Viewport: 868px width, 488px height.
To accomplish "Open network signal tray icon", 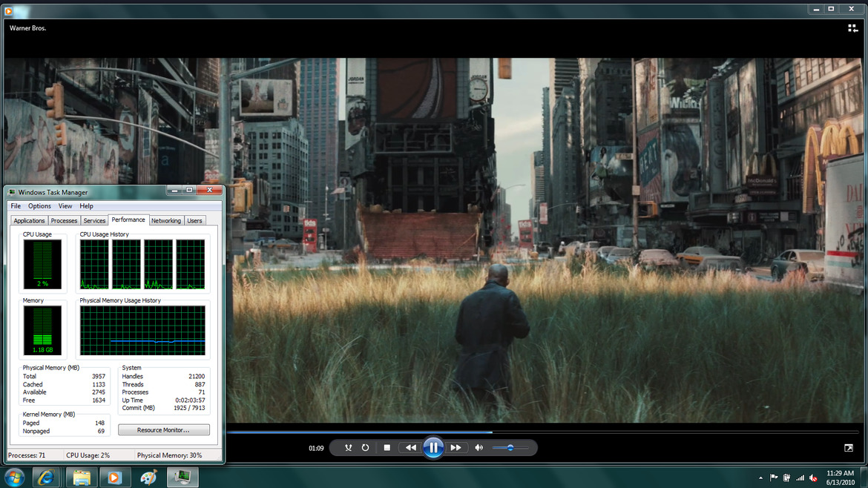I will 800,478.
